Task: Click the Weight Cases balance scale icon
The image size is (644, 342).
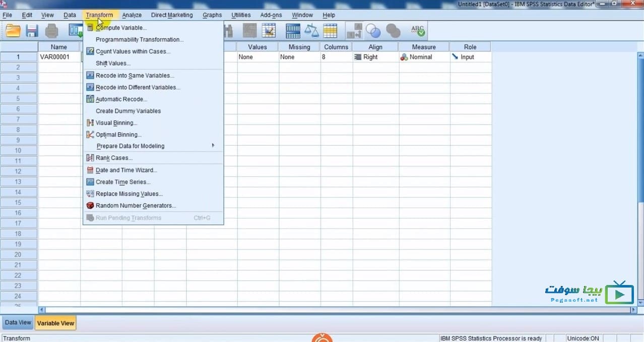Action: click(x=311, y=31)
